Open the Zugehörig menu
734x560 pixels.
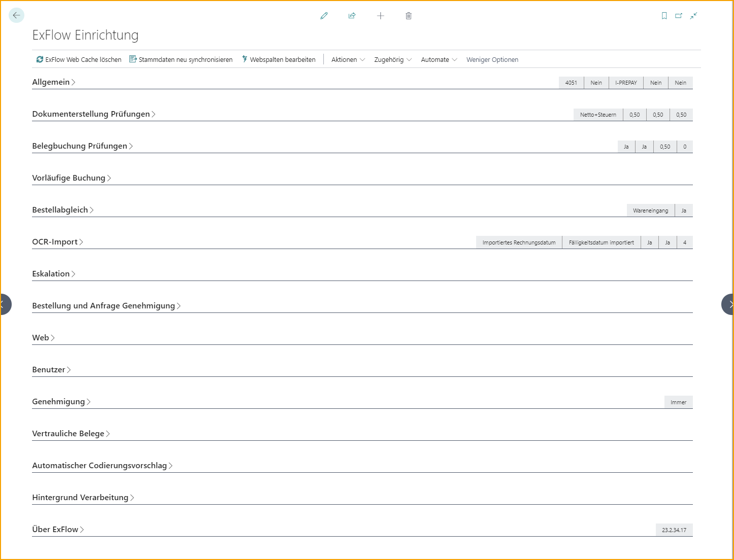click(393, 59)
